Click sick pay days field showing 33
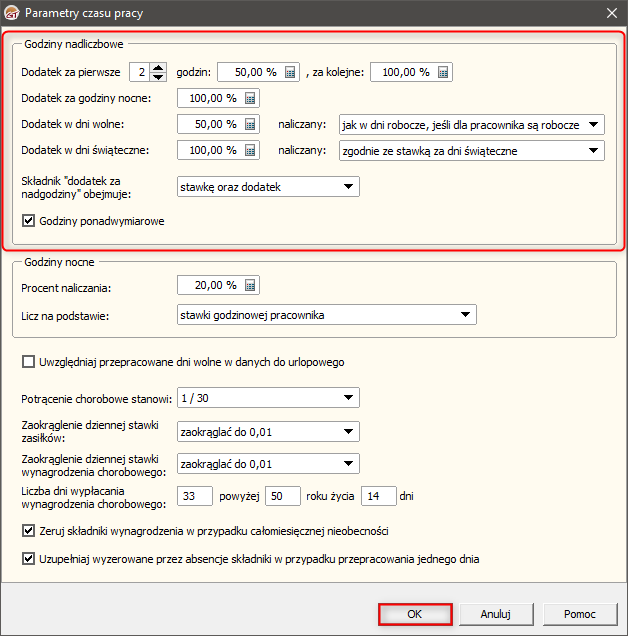This screenshot has width=628, height=636. (195, 496)
